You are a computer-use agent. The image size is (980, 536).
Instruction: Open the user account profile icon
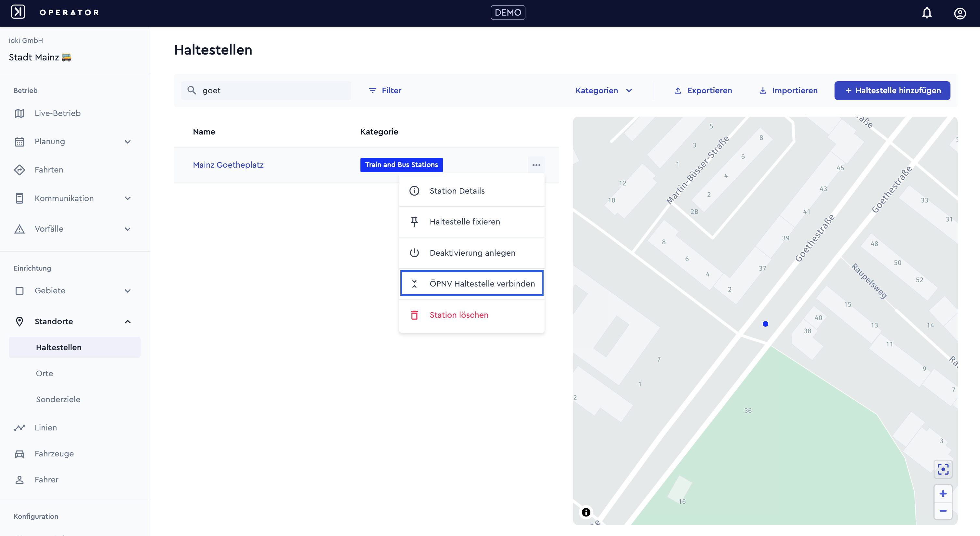point(960,13)
